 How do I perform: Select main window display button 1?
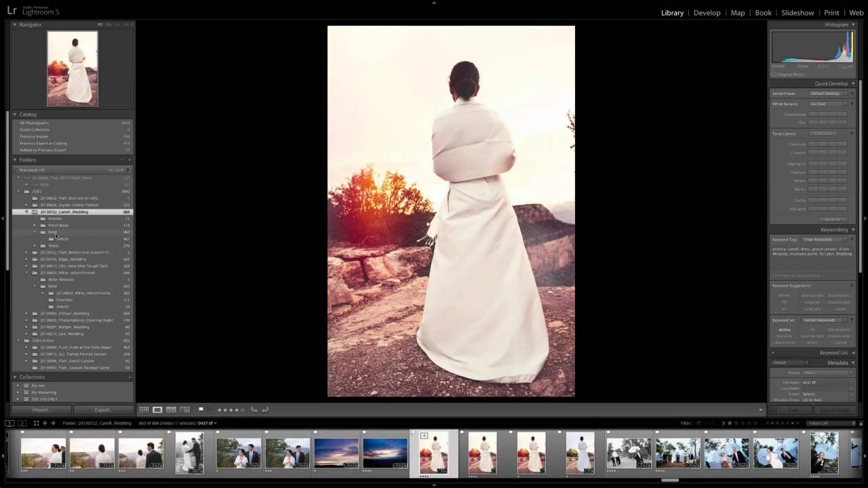click(9, 423)
